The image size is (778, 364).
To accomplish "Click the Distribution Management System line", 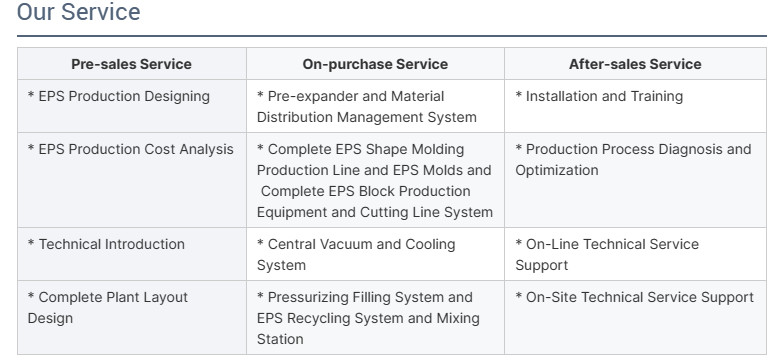I will (x=367, y=117).
